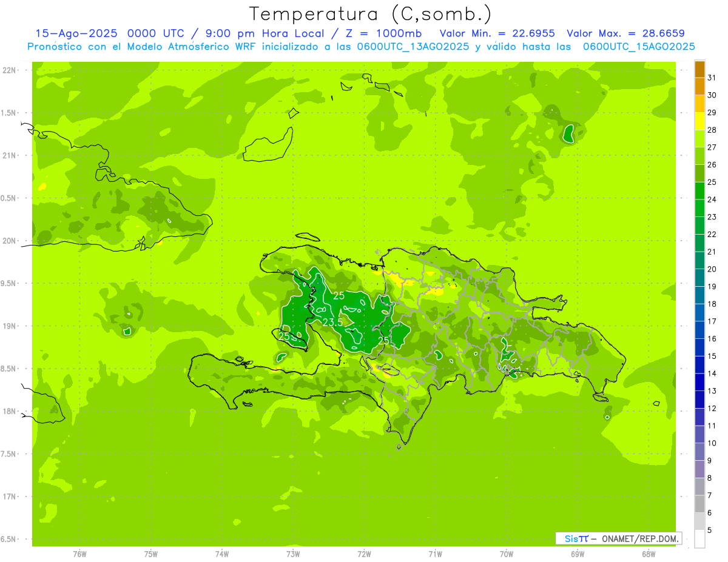Click the "72W" longitude label

[364, 554]
